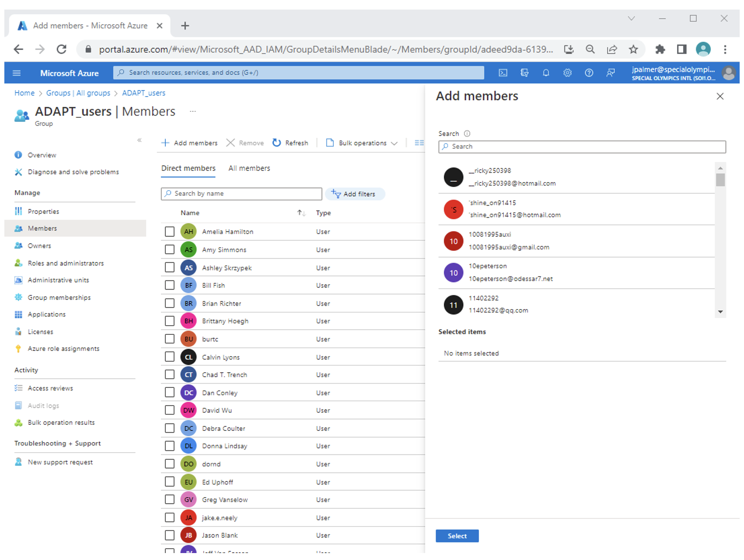Image resolution: width=744 pixels, height=560 pixels.
Task: Expand the Bulk operations dropdown
Action: pyautogui.click(x=362, y=143)
